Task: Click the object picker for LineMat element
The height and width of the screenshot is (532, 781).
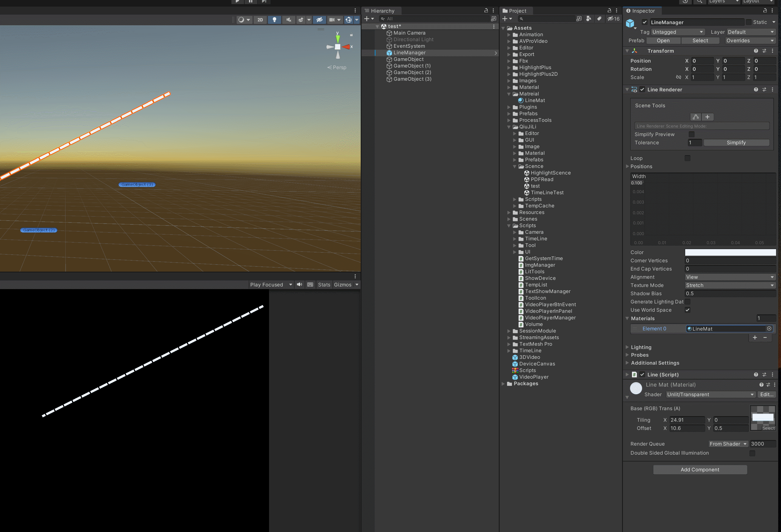Action: pos(769,328)
